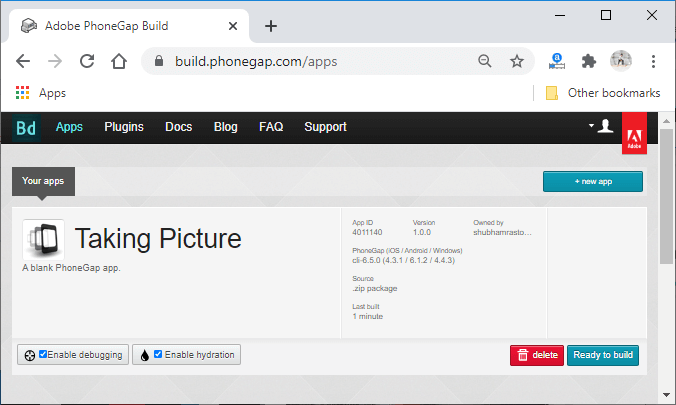The height and width of the screenshot is (405, 676).
Task: Click the A blank PhoneGap app description
Action: 71,268
